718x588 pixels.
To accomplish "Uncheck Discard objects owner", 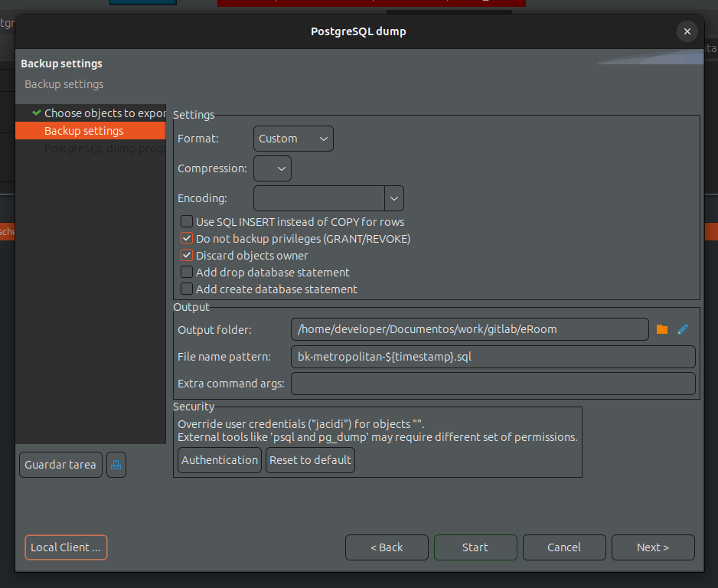I will point(187,256).
